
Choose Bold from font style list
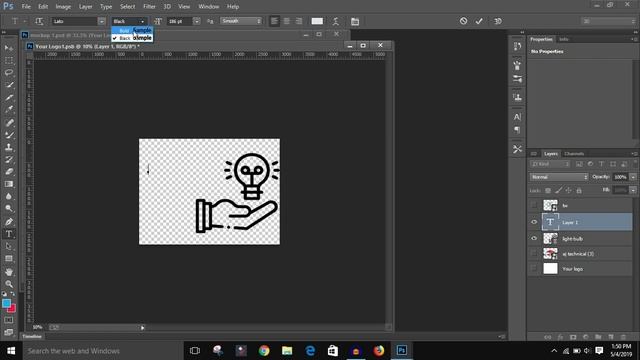132,31
